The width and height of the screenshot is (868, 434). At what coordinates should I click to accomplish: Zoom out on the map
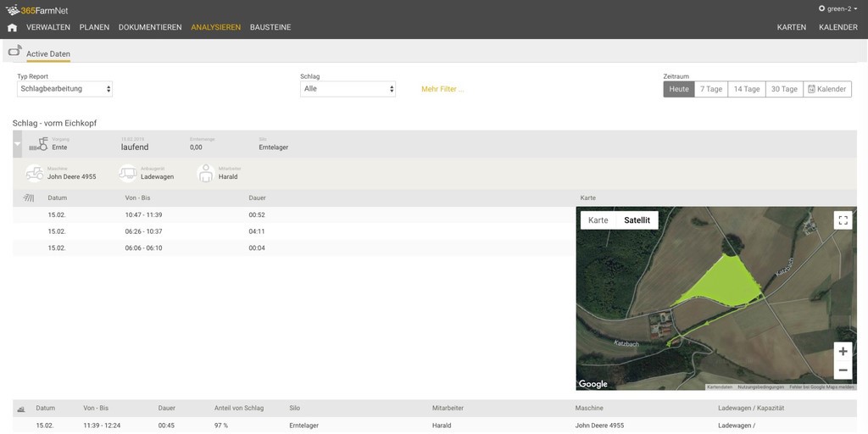coord(843,370)
